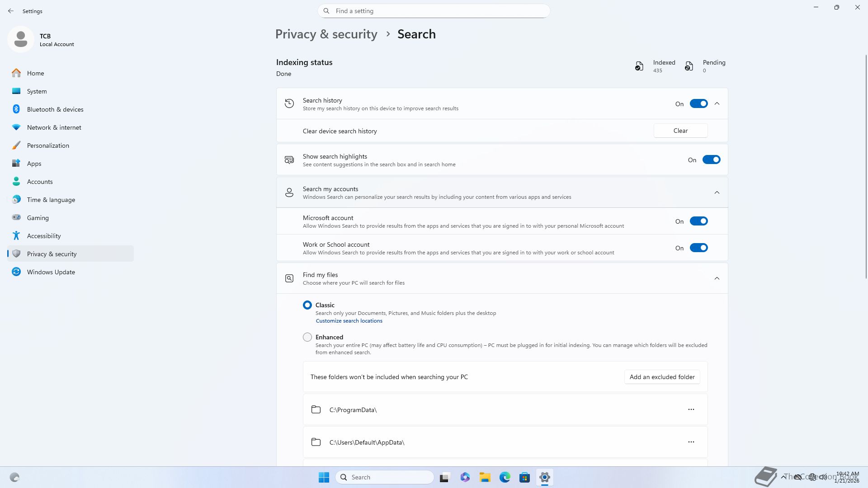This screenshot has height=488, width=868.
Task: Open more options for C:\ProgramData\ folder
Action: [x=691, y=409]
